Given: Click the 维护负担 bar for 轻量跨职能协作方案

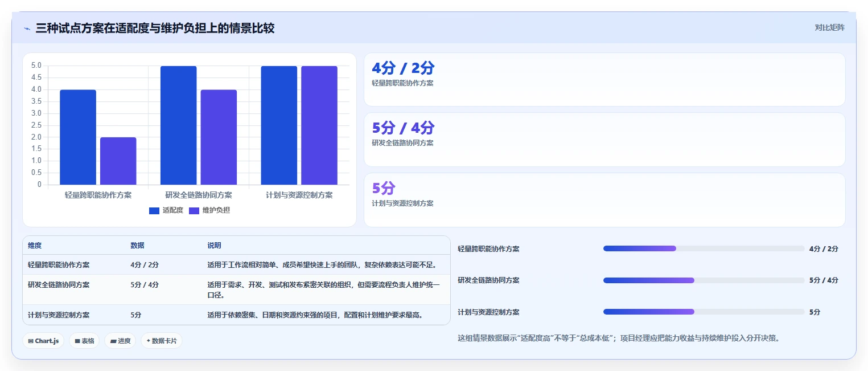Looking at the screenshot, I should point(118,161).
